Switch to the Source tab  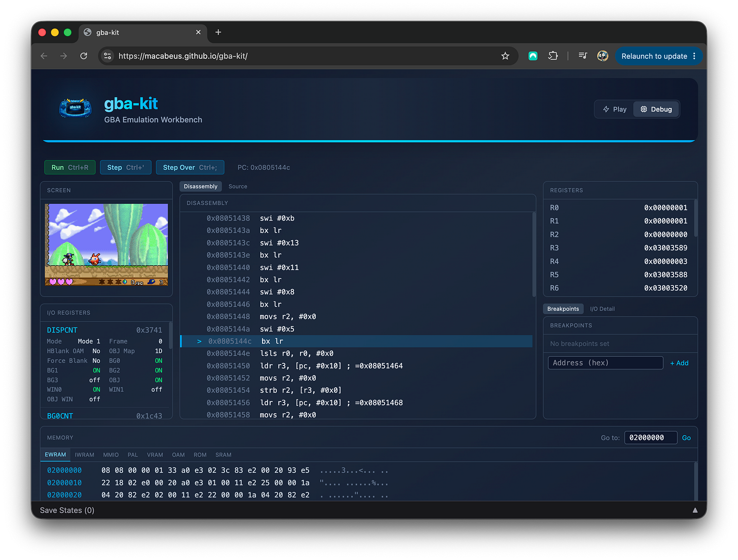(x=238, y=186)
